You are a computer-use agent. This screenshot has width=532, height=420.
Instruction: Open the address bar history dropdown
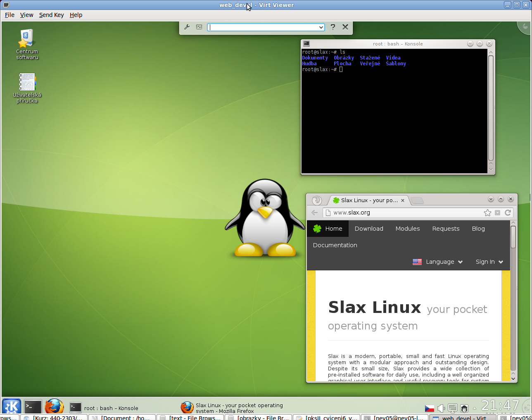tap(497, 212)
